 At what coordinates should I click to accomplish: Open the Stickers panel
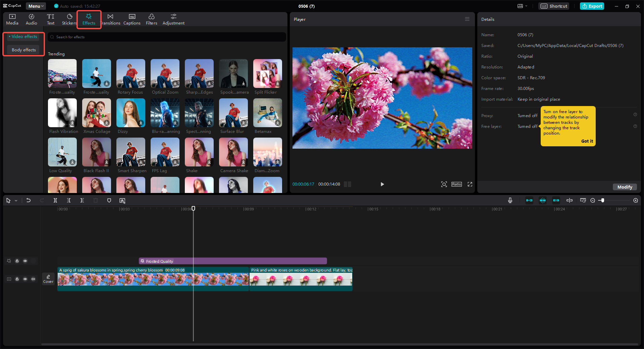tap(69, 19)
